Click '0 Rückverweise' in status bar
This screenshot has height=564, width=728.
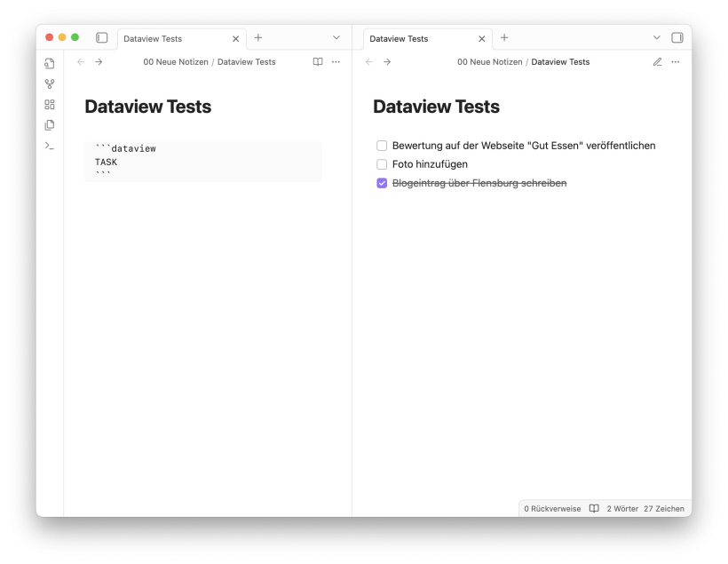pyautogui.click(x=552, y=509)
